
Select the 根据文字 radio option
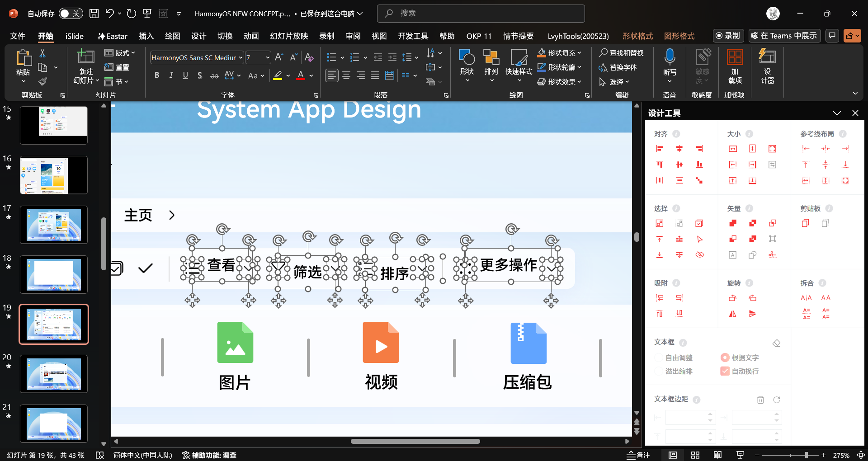(x=725, y=358)
